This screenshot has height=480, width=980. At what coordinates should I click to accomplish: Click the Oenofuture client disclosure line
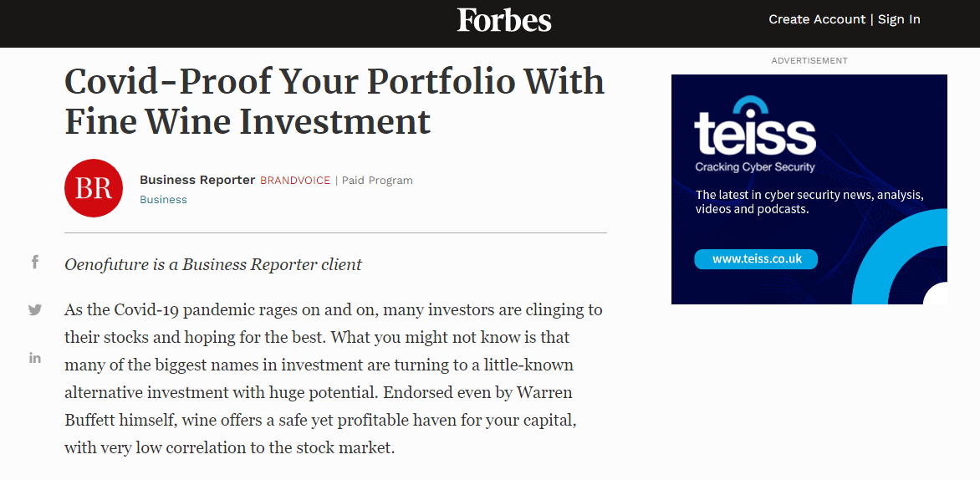pos(213,264)
